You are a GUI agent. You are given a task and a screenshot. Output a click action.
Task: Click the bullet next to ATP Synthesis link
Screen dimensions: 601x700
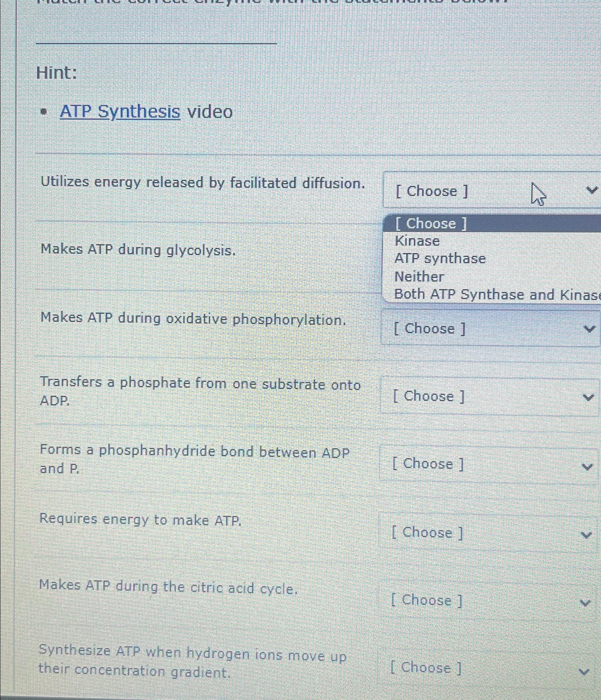tap(43, 111)
